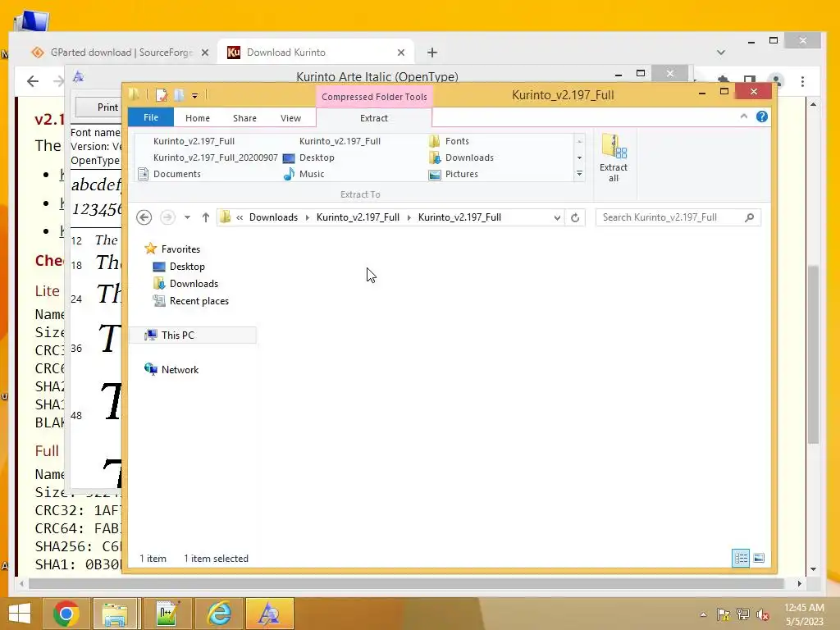Screen dimensions: 840x630
Task: Select the Extract ribbon tab
Action: 374,118
